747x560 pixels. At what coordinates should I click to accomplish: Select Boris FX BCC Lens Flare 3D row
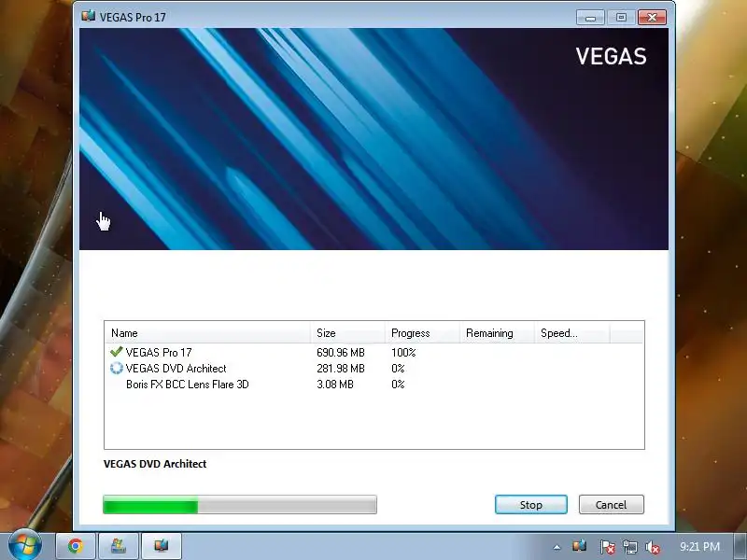pos(374,385)
